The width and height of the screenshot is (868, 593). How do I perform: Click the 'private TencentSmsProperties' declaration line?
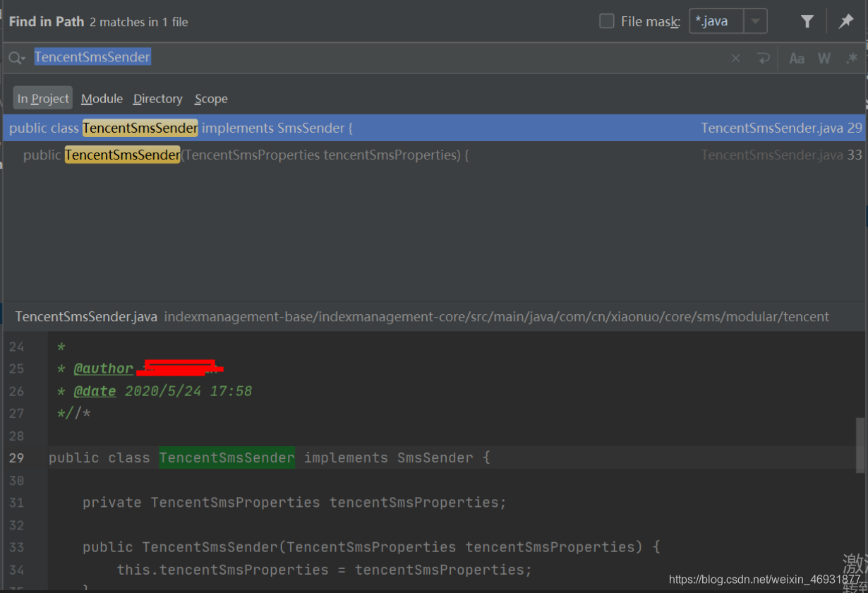[294, 503]
